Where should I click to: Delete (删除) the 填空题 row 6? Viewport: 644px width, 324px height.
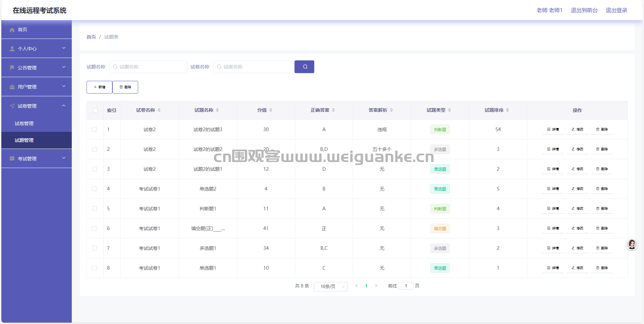(602, 228)
